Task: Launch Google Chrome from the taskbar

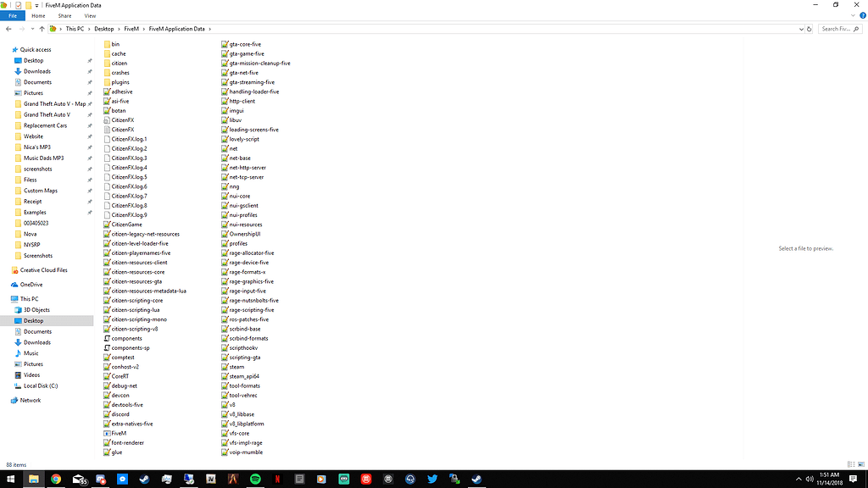Action: (56, 480)
